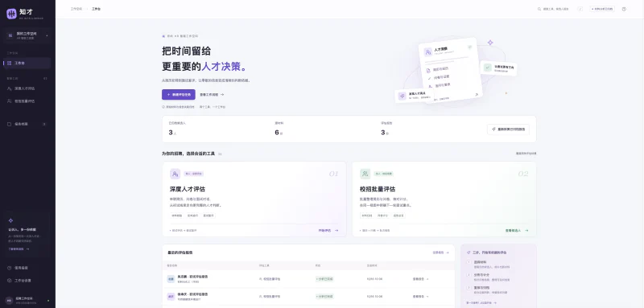Open 工作台设置 in the sidebar
This screenshot has width=644, height=308.
point(27,281)
